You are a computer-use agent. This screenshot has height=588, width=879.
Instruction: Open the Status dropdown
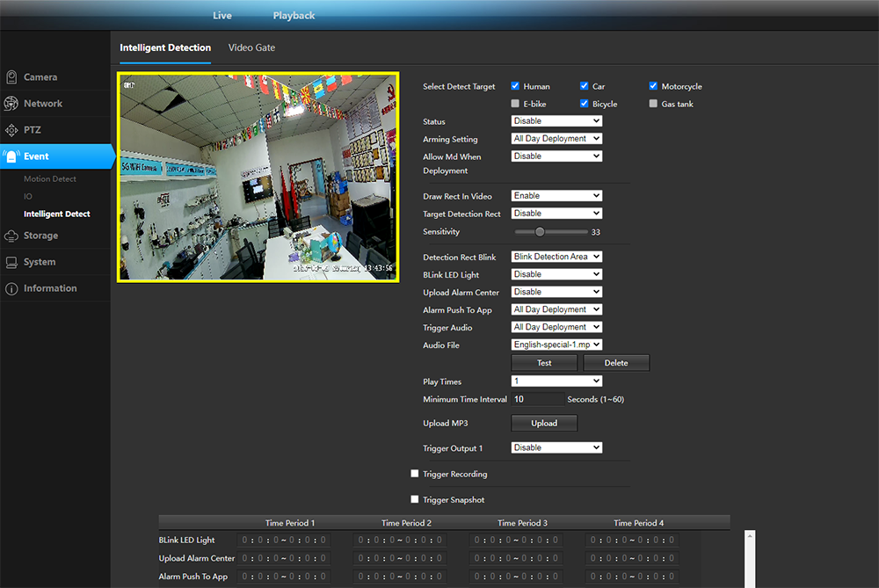556,121
